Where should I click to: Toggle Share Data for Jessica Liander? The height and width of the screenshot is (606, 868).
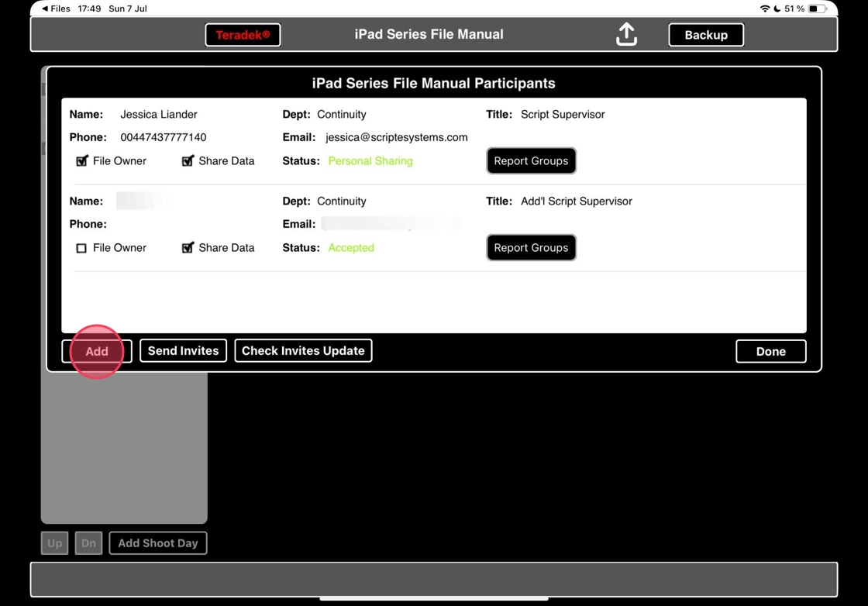click(188, 161)
